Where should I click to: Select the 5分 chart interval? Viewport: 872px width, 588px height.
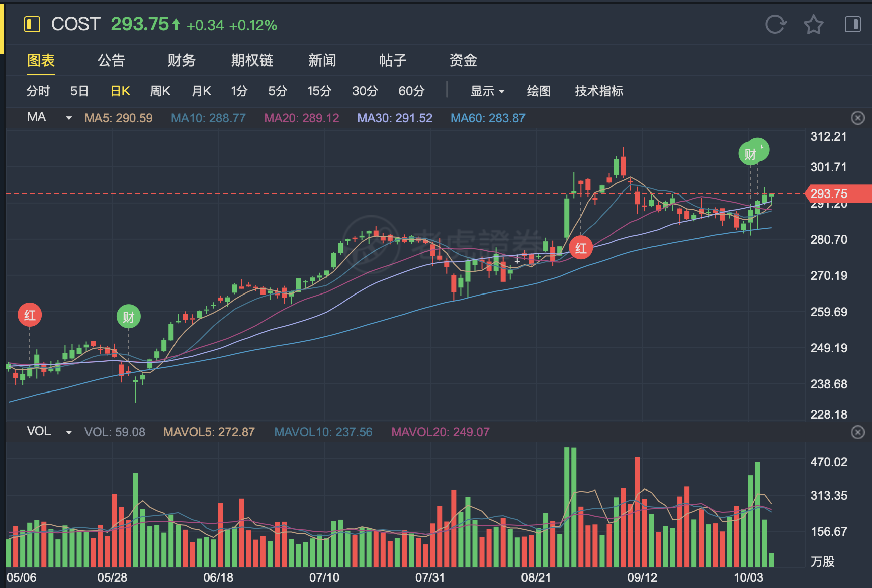point(278,91)
